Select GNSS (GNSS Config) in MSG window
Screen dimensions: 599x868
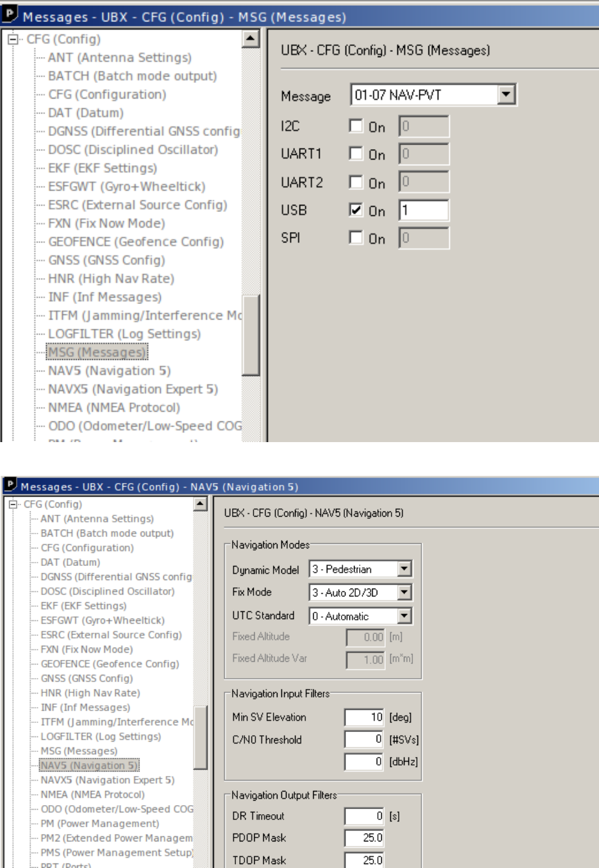pos(104,261)
